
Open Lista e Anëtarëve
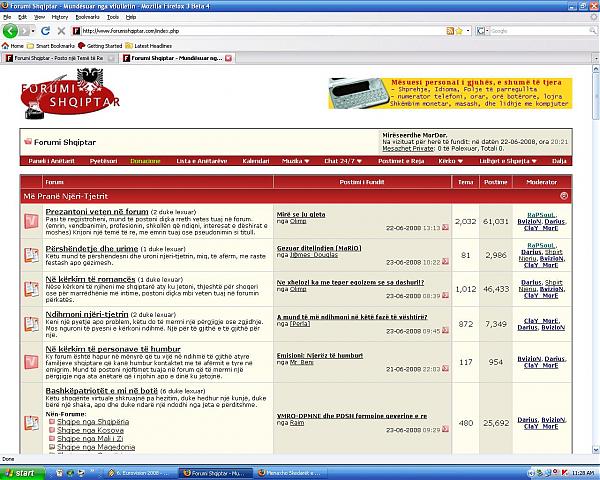click(x=202, y=161)
